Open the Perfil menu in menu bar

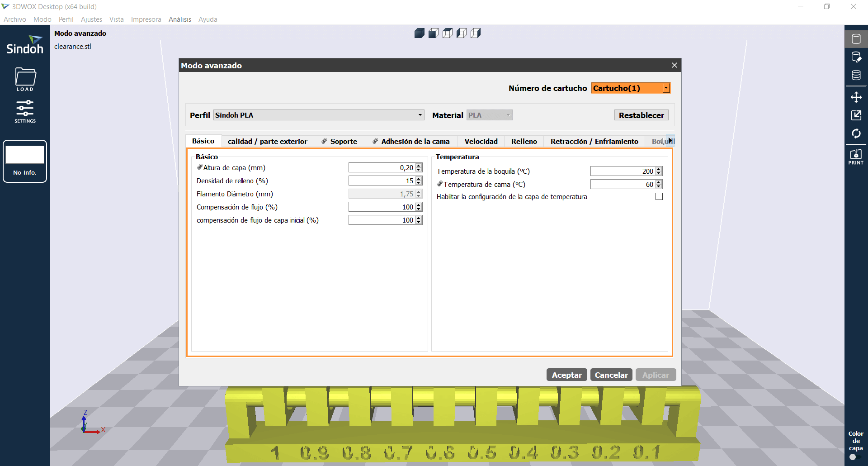[66, 19]
